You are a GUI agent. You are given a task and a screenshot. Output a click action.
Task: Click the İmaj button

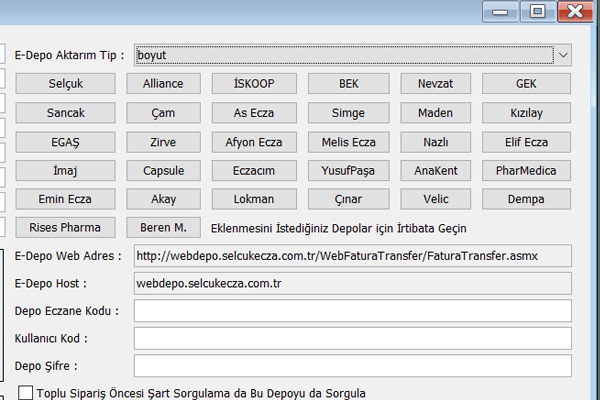pyautogui.click(x=65, y=170)
